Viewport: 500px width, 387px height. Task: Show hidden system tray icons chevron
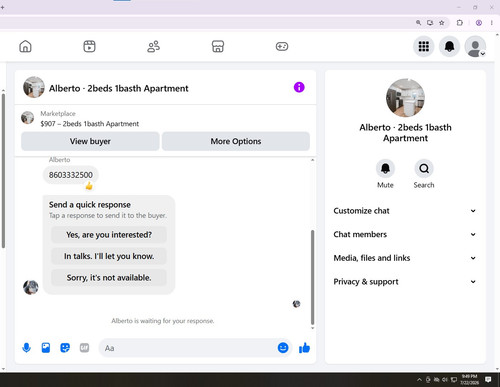tap(419, 380)
